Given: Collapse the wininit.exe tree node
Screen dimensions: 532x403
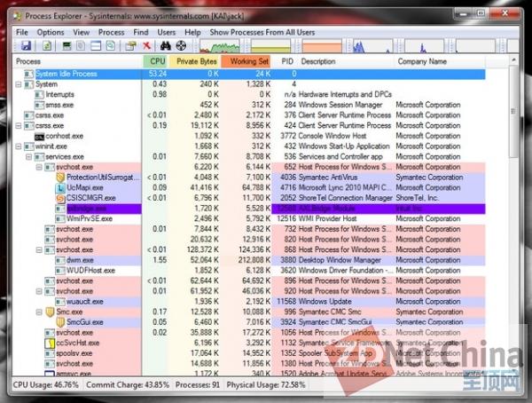Looking at the screenshot, I should 19,146.
